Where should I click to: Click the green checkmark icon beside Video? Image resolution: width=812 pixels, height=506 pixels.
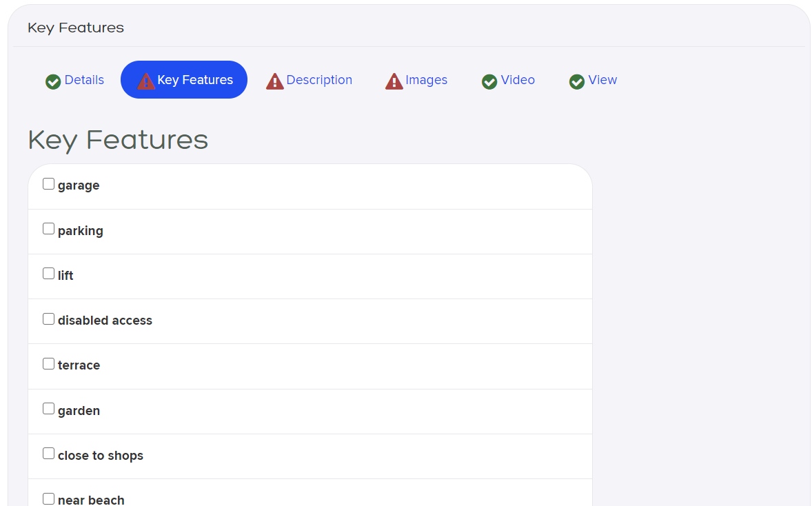tap(489, 81)
